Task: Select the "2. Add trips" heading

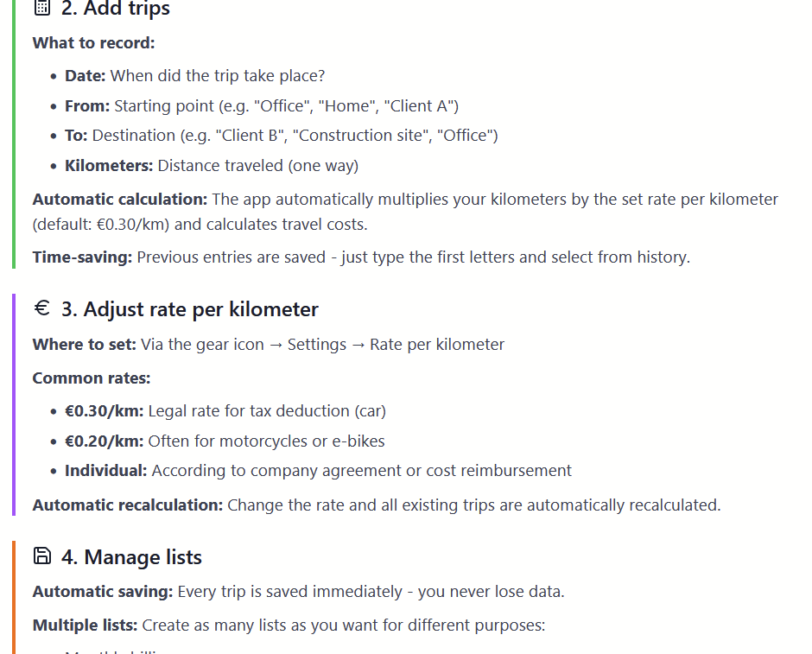Action: click(116, 10)
